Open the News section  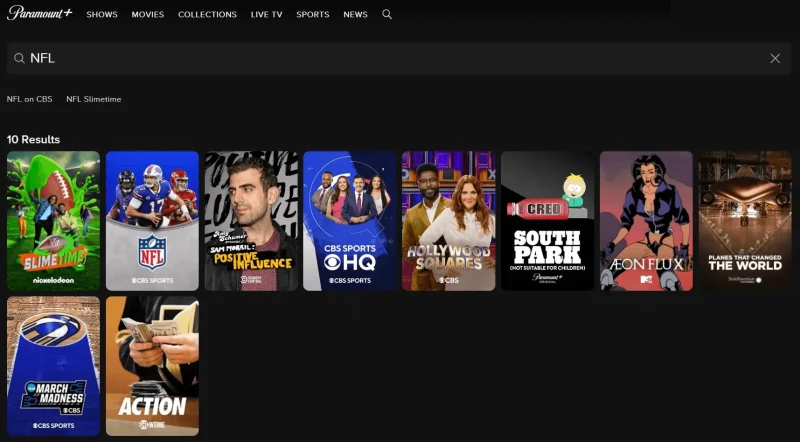tap(355, 15)
